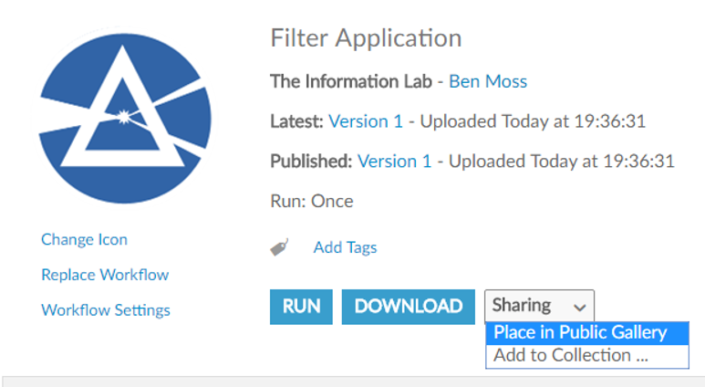Expand the Sharing dropdown chevron arrow
This screenshot has width=705, height=387.
pos(580,307)
